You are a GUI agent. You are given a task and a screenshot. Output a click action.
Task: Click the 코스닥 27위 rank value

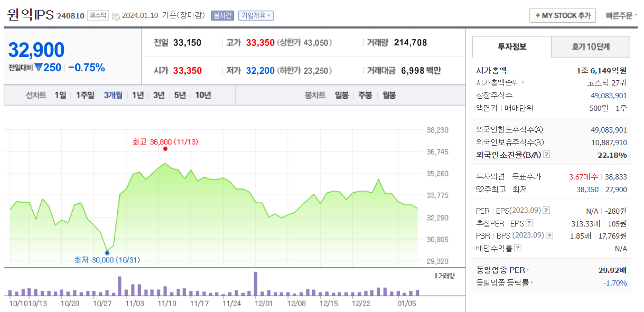[x=607, y=83]
